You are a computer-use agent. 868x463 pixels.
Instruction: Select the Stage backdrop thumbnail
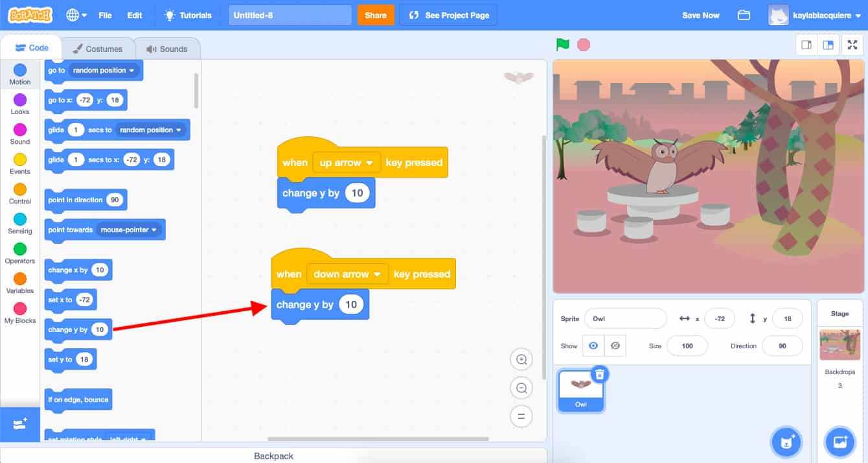pyautogui.click(x=839, y=345)
